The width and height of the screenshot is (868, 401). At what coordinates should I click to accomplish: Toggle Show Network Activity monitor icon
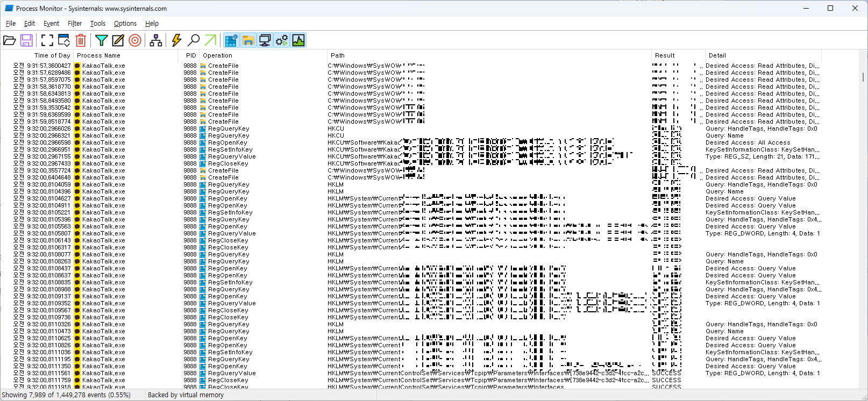point(265,40)
